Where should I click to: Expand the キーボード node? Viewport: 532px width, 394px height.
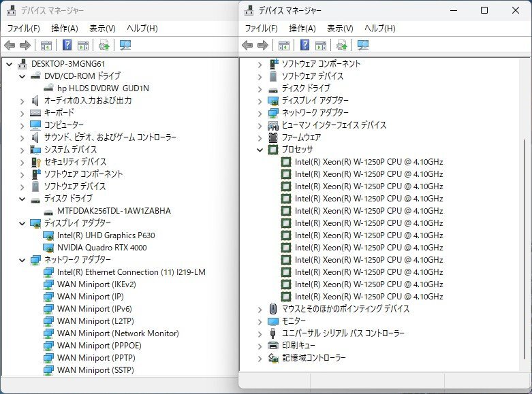[22, 113]
